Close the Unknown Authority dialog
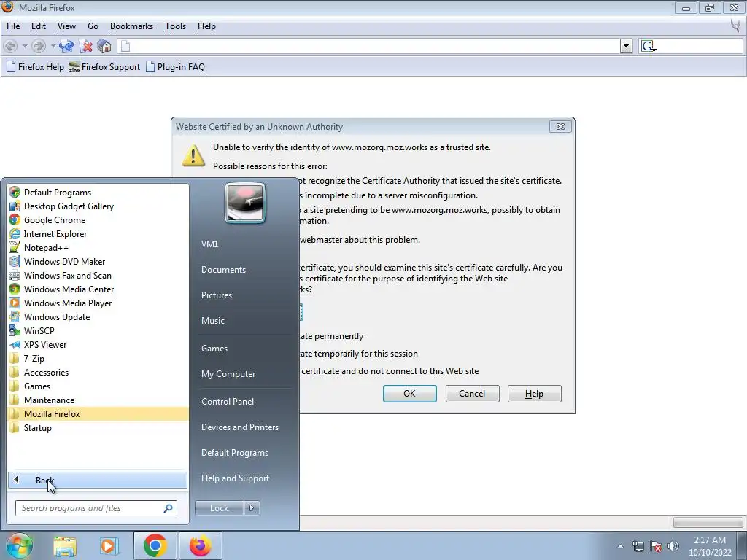 (560, 127)
